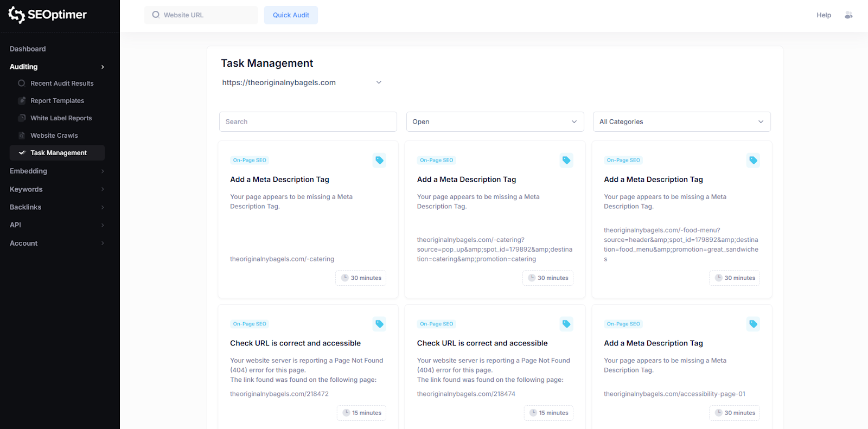Open Recent Audit Results menu item
The image size is (868, 429).
(x=62, y=83)
